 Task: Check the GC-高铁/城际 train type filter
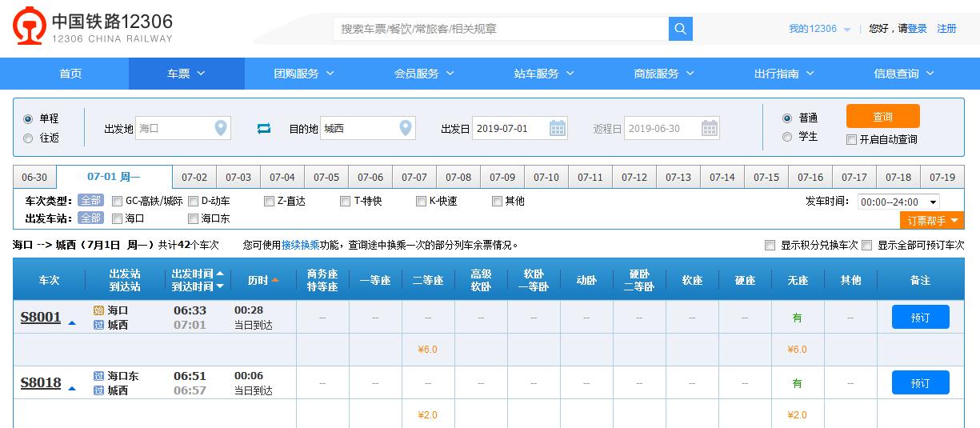(118, 202)
